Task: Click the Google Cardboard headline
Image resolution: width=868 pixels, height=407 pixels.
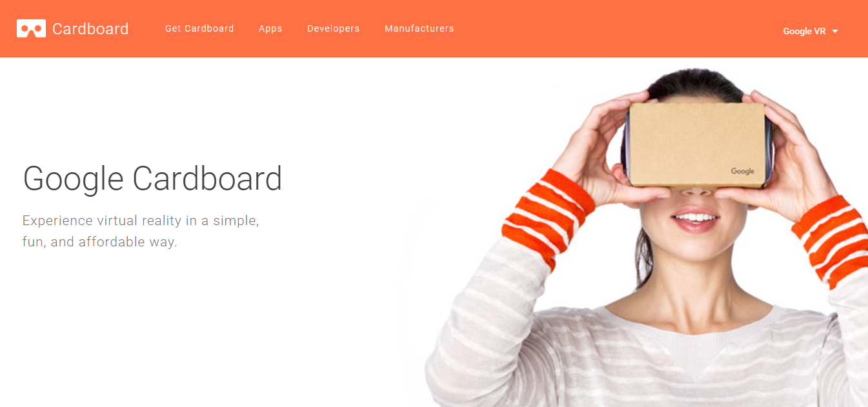Action: point(152,179)
